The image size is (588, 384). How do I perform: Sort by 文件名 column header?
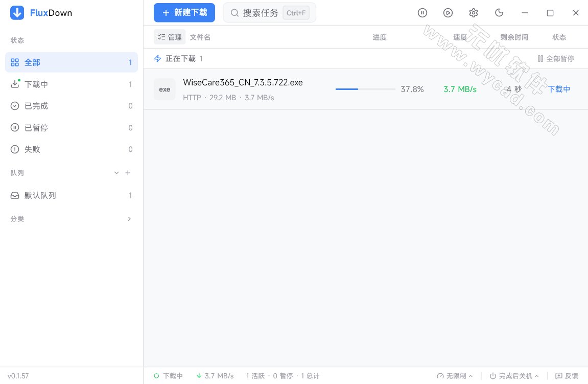pos(200,37)
